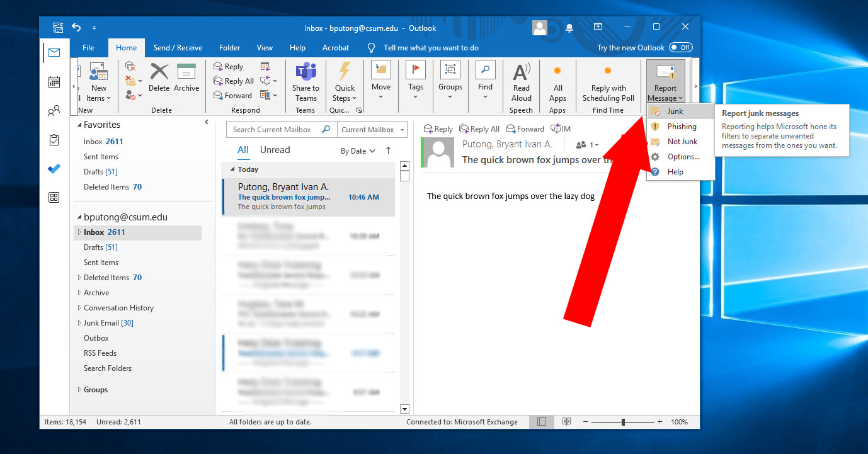Viewport: 868px width, 454px height.
Task: Open the Folder ribbon tab
Action: [x=229, y=48]
